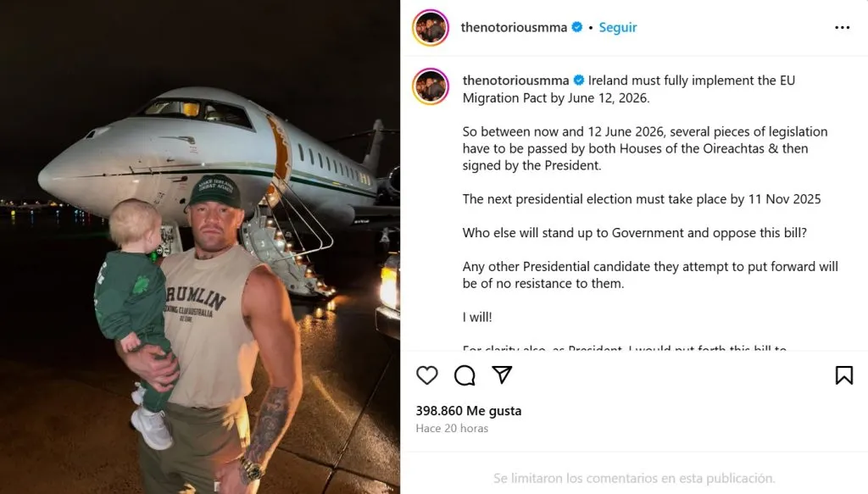Open thenotoriousmma profile from the header username
The image size is (868, 494).
pyautogui.click(x=514, y=27)
